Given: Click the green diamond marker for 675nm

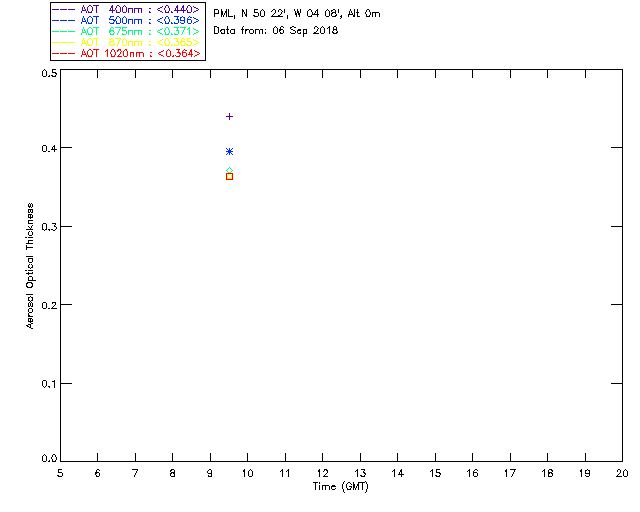Looking at the screenshot, I should coord(229,171).
